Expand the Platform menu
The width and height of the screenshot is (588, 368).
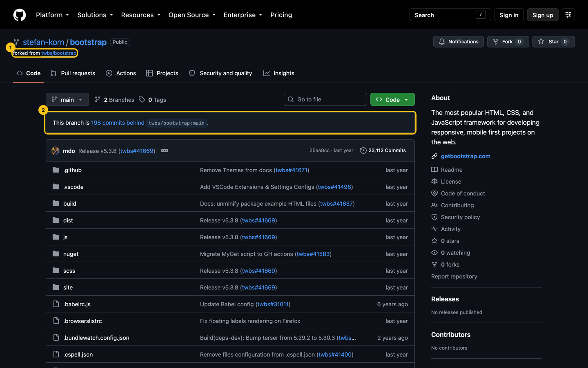[52, 15]
